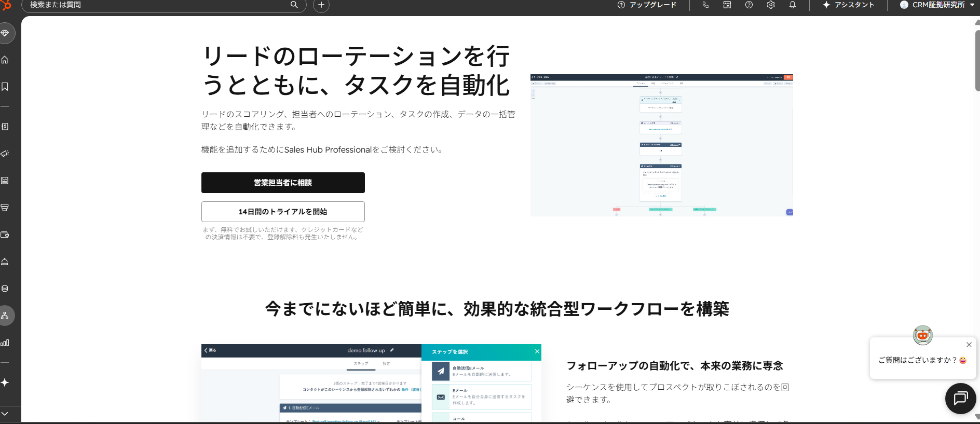Open the help question mark icon
The height and width of the screenshot is (424, 980).
pos(749,5)
